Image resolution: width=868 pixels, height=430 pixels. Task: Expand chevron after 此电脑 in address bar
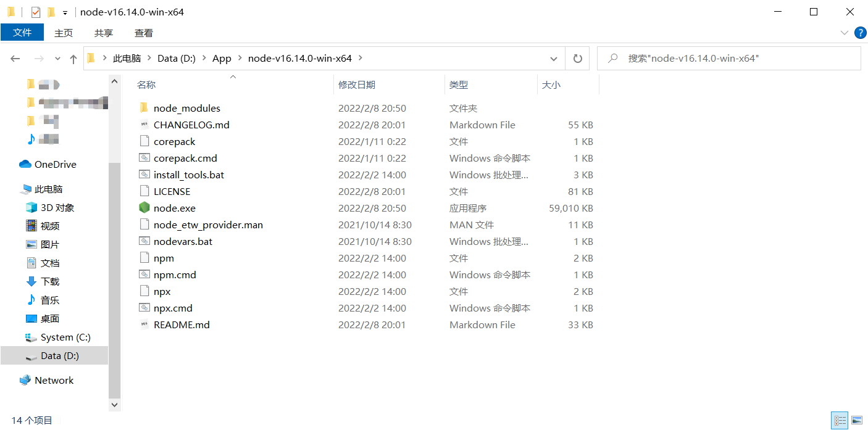149,59
